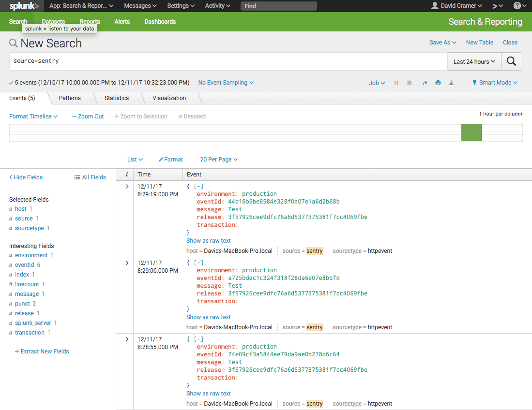Open help via the question mark icon
Image resolution: width=532 pixels, height=410 pixels.
point(518,6)
